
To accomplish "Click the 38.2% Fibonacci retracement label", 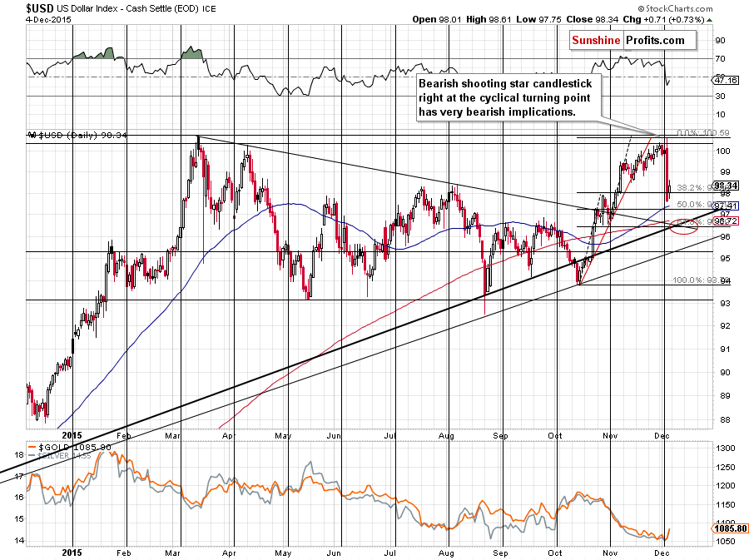I will [693, 187].
